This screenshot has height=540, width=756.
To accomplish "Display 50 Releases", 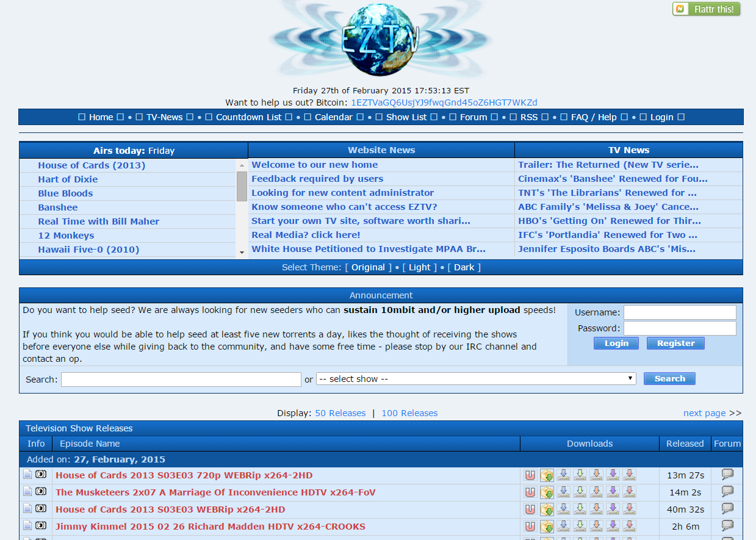I will click(x=340, y=413).
